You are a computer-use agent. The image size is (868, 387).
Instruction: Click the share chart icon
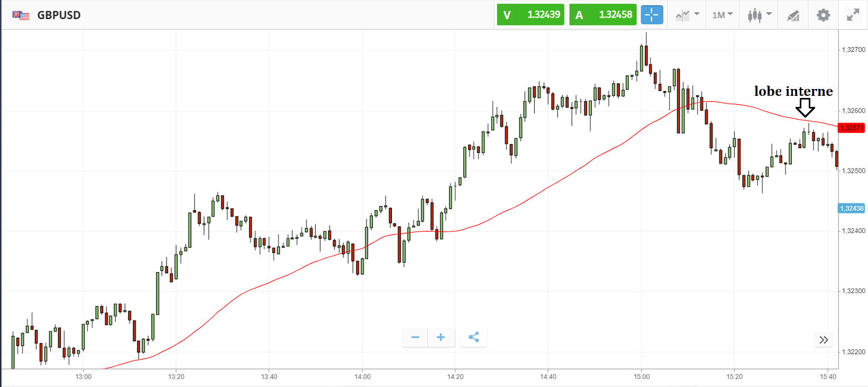click(474, 337)
